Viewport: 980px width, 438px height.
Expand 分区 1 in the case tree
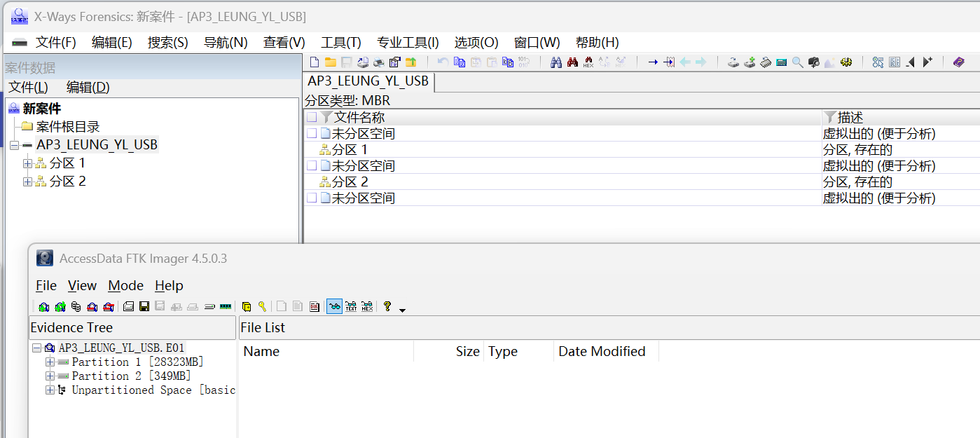click(27, 163)
